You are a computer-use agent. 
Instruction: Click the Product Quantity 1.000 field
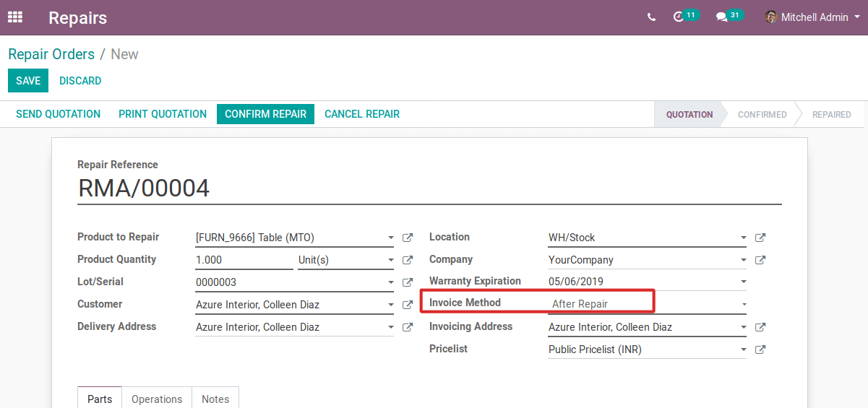(x=244, y=260)
